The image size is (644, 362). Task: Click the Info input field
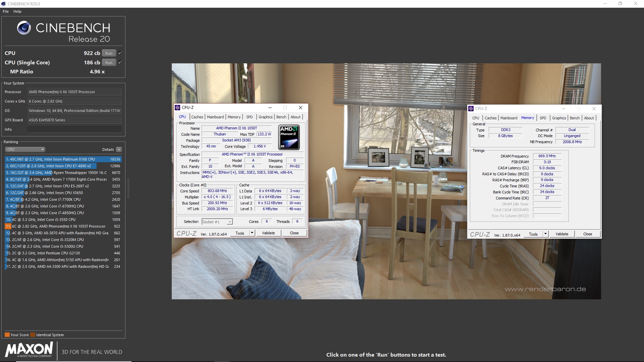point(74,129)
